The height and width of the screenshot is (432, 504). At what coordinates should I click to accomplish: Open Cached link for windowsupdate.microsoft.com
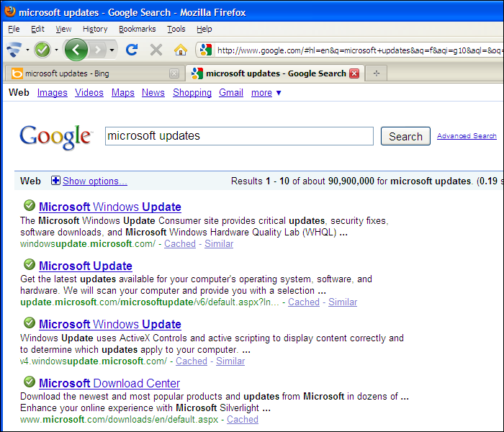[180, 243]
